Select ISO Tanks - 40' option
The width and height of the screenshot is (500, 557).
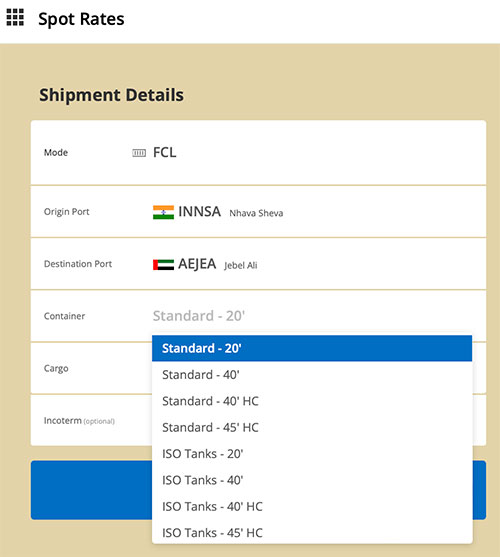pyautogui.click(x=312, y=480)
